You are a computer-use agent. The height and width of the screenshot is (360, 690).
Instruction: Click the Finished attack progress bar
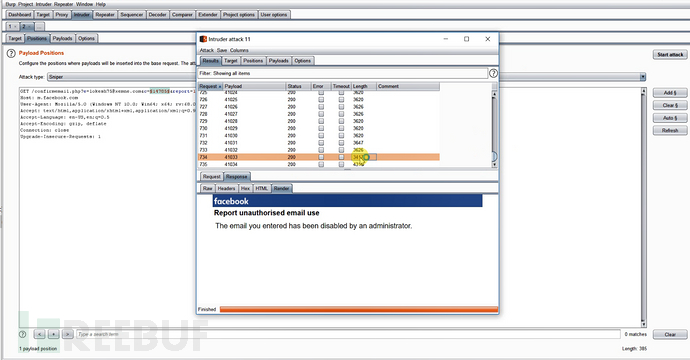359,309
